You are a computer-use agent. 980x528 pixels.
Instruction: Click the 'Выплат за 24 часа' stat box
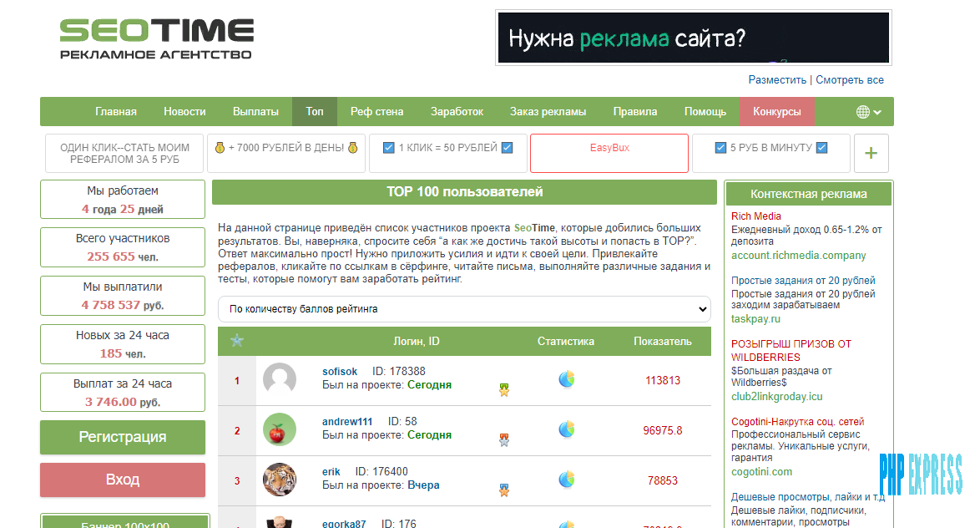pyautogui.click(x=123, y=393)
